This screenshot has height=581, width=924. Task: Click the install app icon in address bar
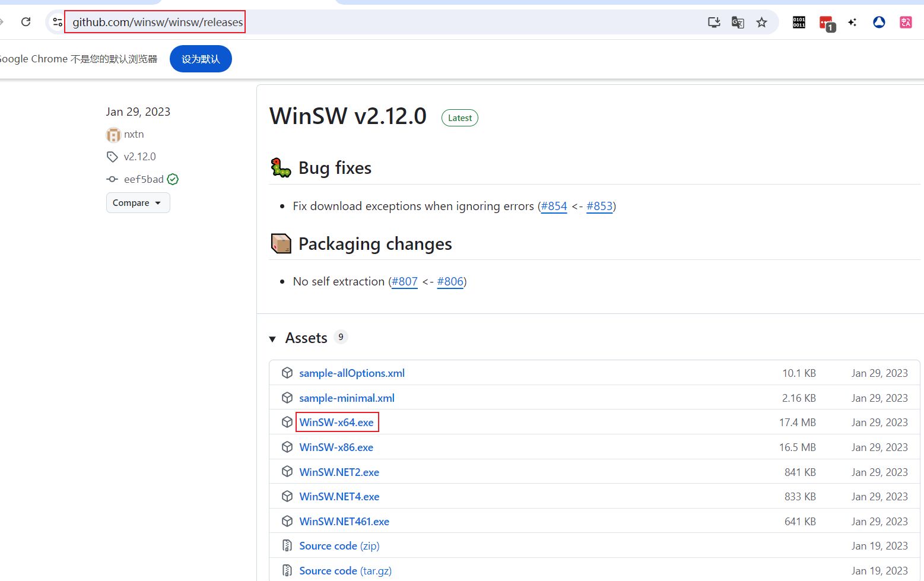tap(714, 22)
